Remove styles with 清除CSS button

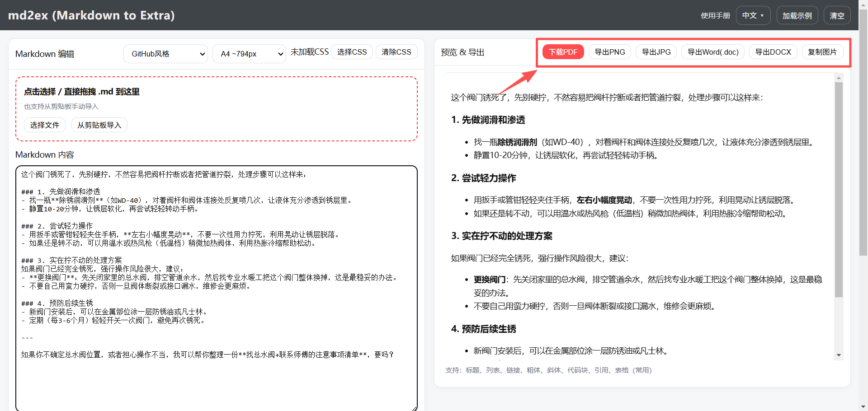click(x=396, y=52)
